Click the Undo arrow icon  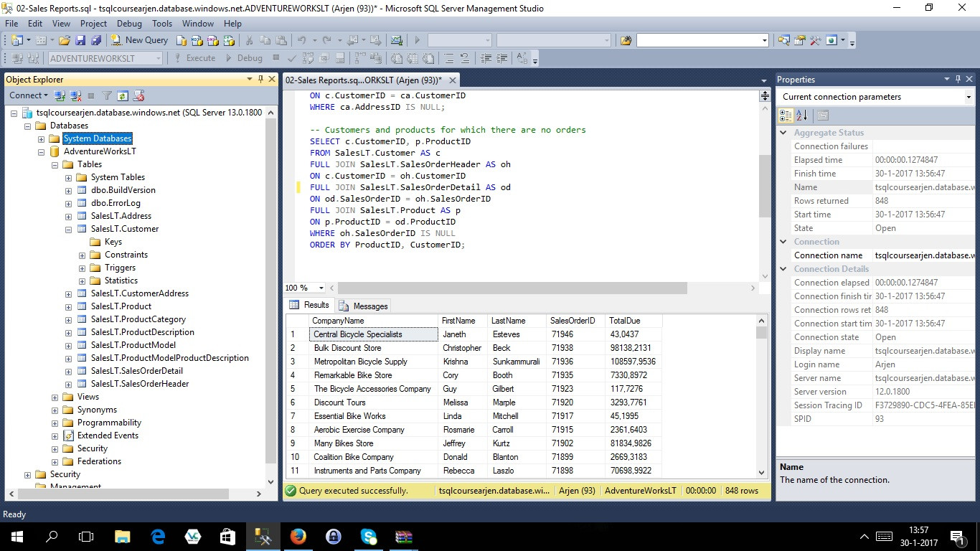tap(301, 40)
